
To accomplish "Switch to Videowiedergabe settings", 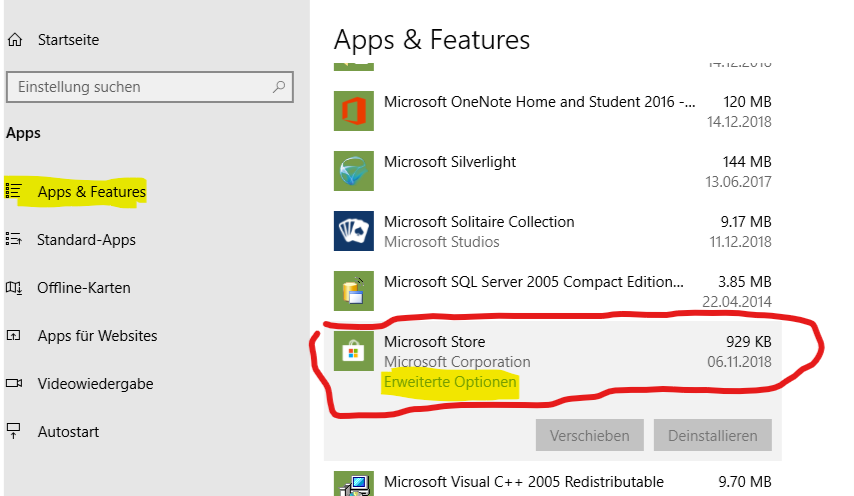I will point(95,384).
